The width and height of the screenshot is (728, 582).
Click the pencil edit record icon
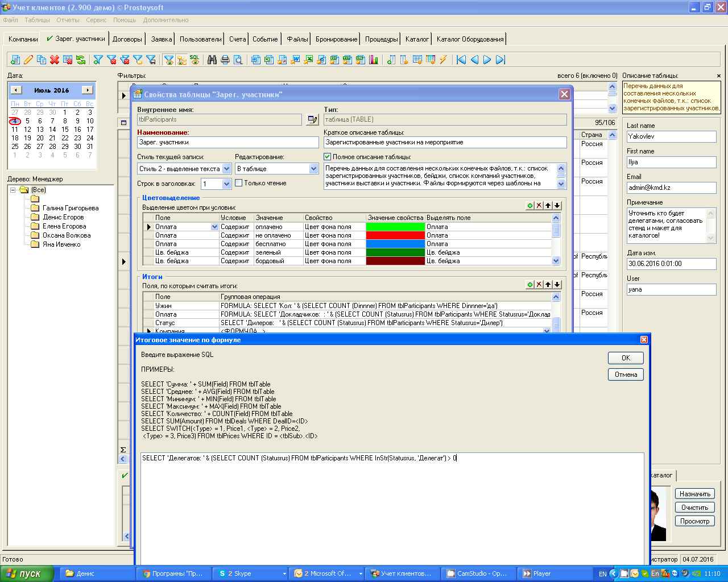(28, 60)
